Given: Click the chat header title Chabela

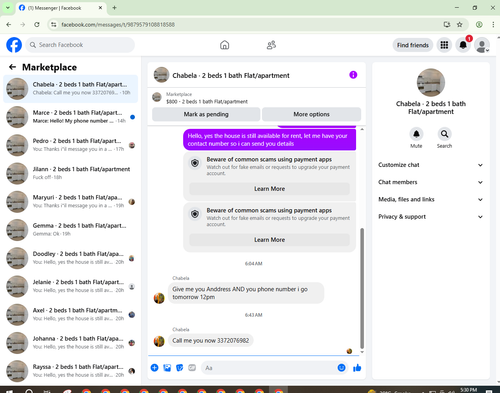Looking at the screenshot, I should [231, 75].
